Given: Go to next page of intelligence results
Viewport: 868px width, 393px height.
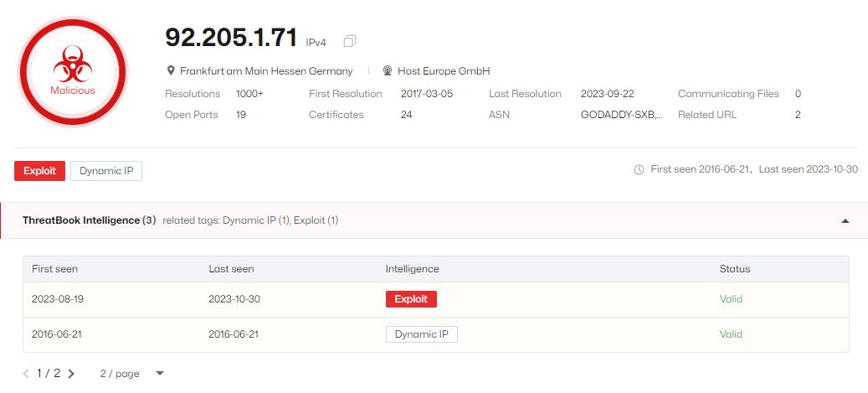Looking at the screenshot, I should coord(71,374).
